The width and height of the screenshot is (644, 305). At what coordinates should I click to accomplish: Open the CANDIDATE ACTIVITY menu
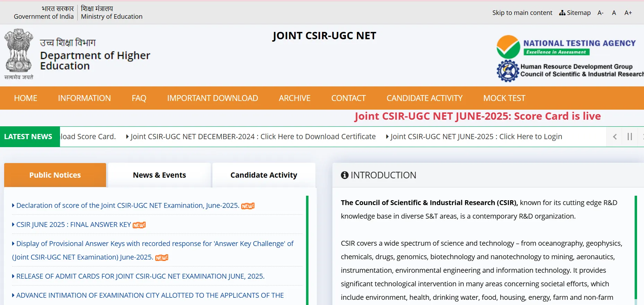424,98
